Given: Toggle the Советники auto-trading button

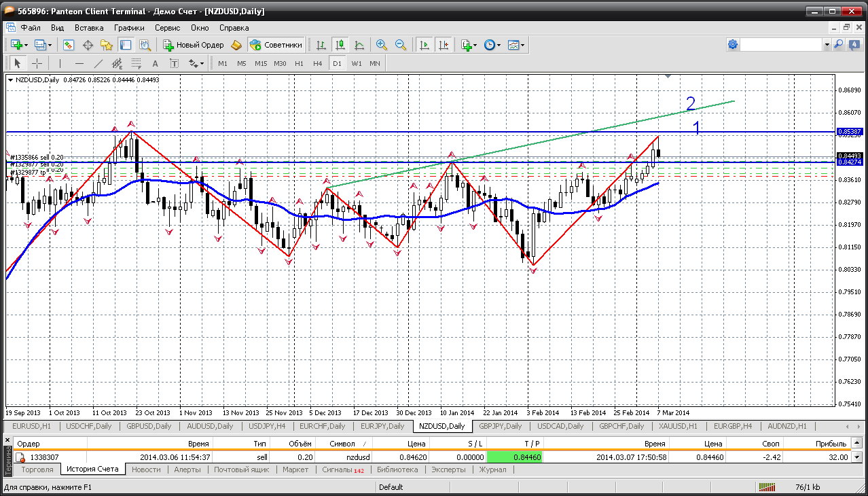Looking at the screenshot, I should 276,45.
